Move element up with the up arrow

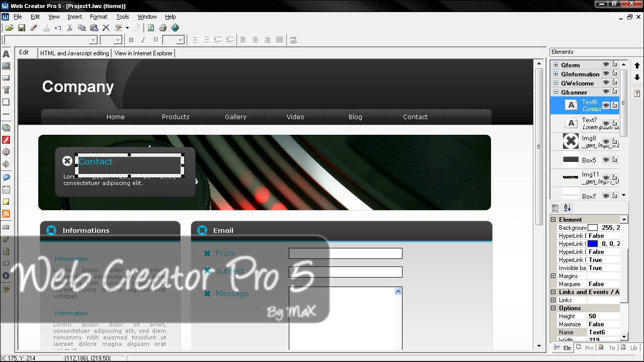click(637, 65)
